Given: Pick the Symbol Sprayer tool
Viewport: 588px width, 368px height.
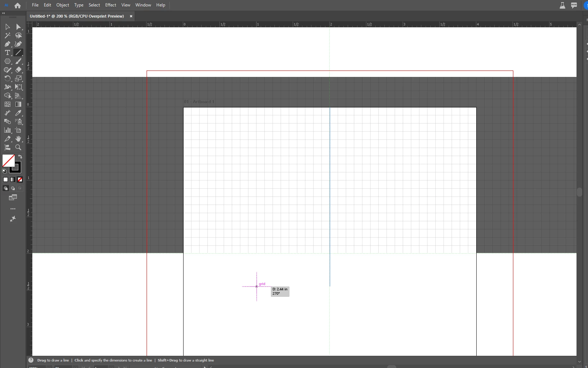Looking at the screenshot, I should [x=18, y=122].
